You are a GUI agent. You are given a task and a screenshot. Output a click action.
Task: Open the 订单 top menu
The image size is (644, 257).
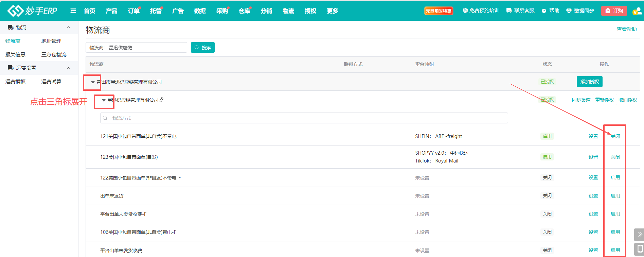pyautogui.click(x=133, y=11)
